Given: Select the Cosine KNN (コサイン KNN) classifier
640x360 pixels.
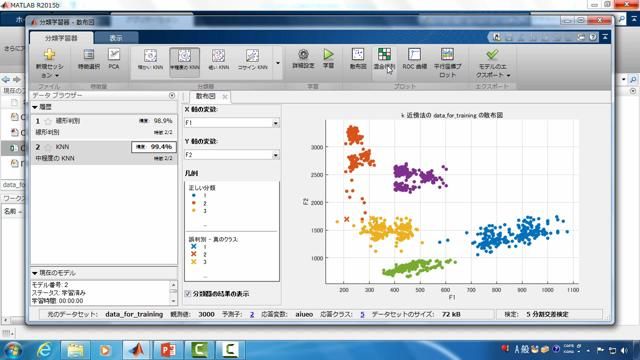Looking at the screenshot, I should tap(253, 60).
